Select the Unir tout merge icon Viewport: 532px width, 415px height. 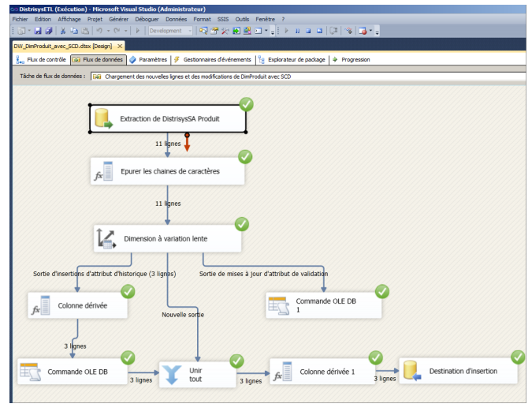tap(173, 371)
